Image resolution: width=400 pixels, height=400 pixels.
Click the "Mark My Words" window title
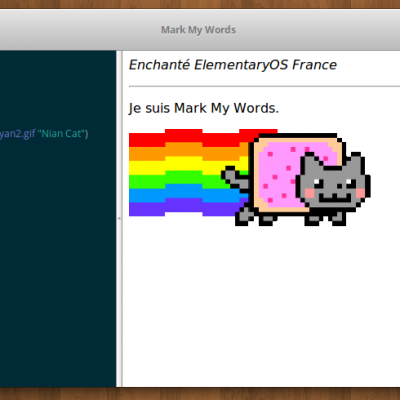198,30
